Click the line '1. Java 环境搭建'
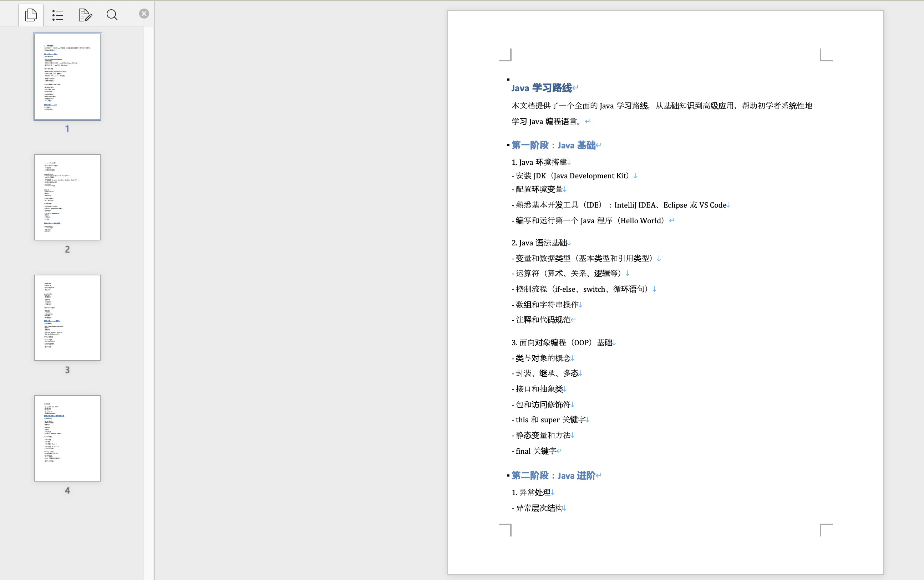This screenshot has height=580, width=924. point(539,162)
